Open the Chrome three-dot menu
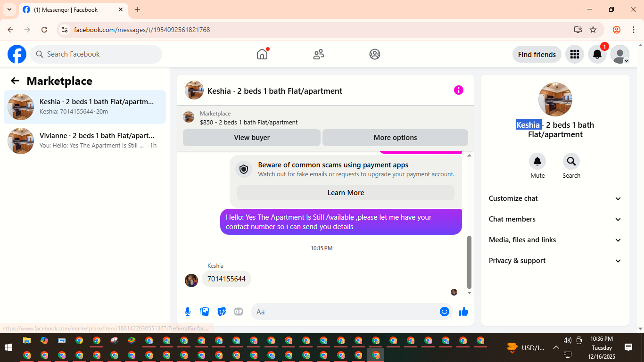 (634, 30)
